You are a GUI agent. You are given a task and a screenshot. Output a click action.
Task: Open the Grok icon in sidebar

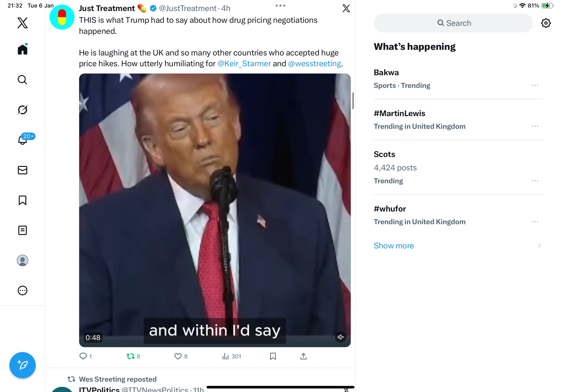(x=23, y=110)
